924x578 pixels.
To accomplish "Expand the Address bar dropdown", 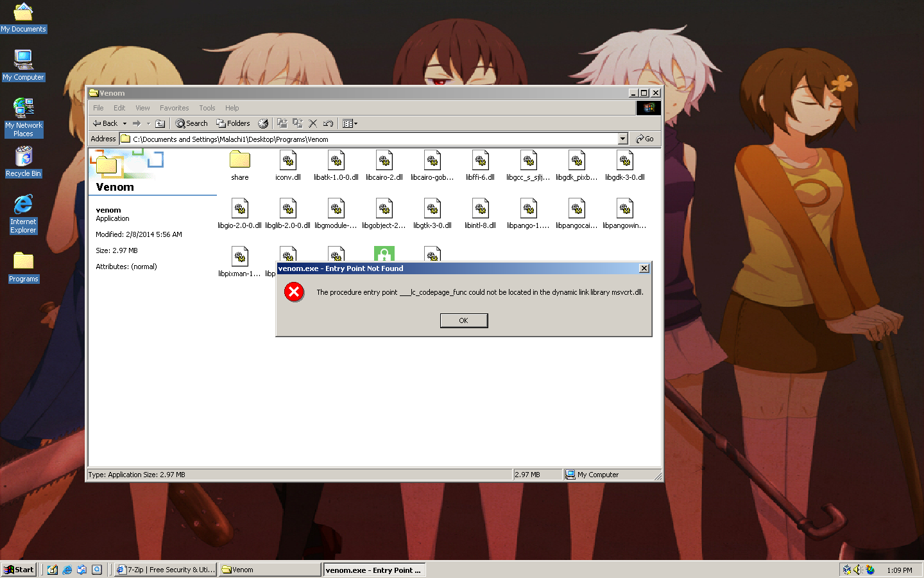I will 622,139.
